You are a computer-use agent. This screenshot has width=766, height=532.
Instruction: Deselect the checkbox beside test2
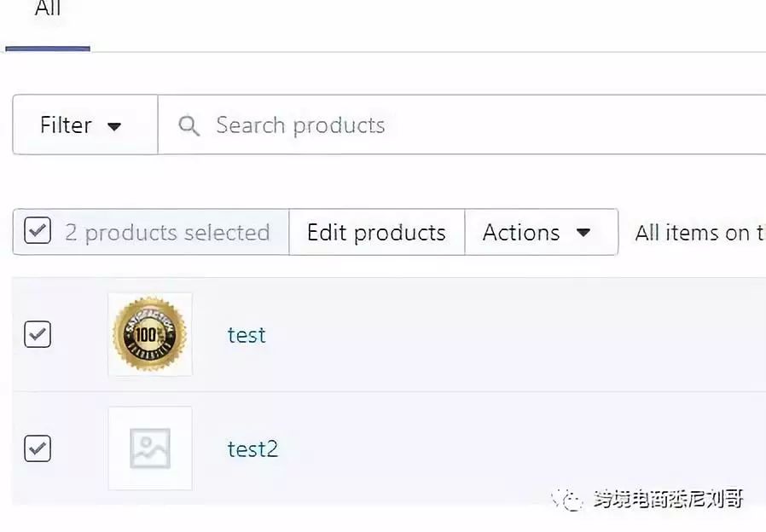(x=37, y=448)
